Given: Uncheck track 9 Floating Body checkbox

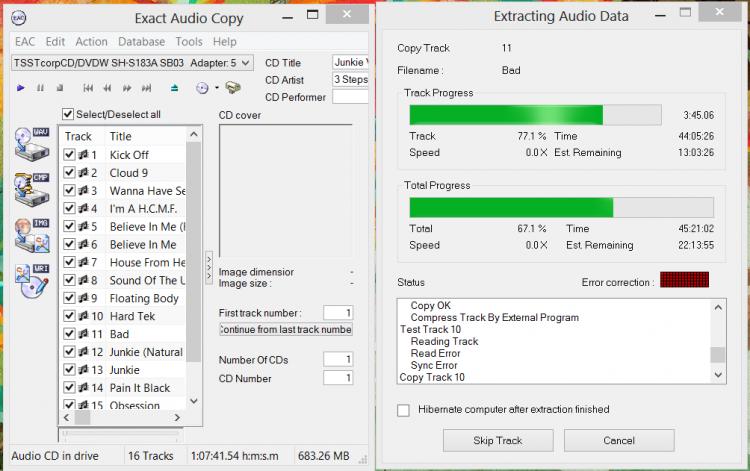Looking at the screenshot, I should 69,298.
